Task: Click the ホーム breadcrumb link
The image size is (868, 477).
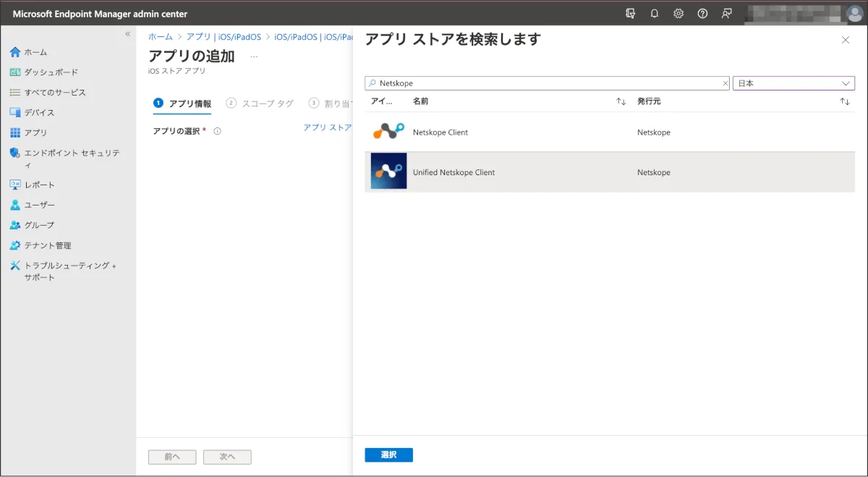Action: coord(161,37)
